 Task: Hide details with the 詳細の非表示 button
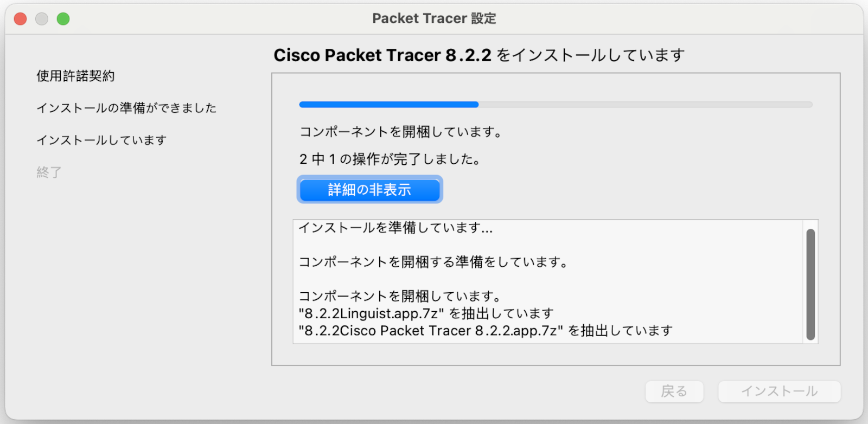tap(369, 190)
